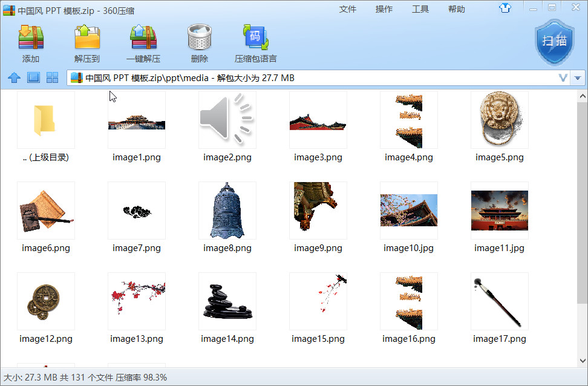Screen dimensions: 588x386
Task: Click the 删除 (Delete) trash icon
Action: pos(200,37)
